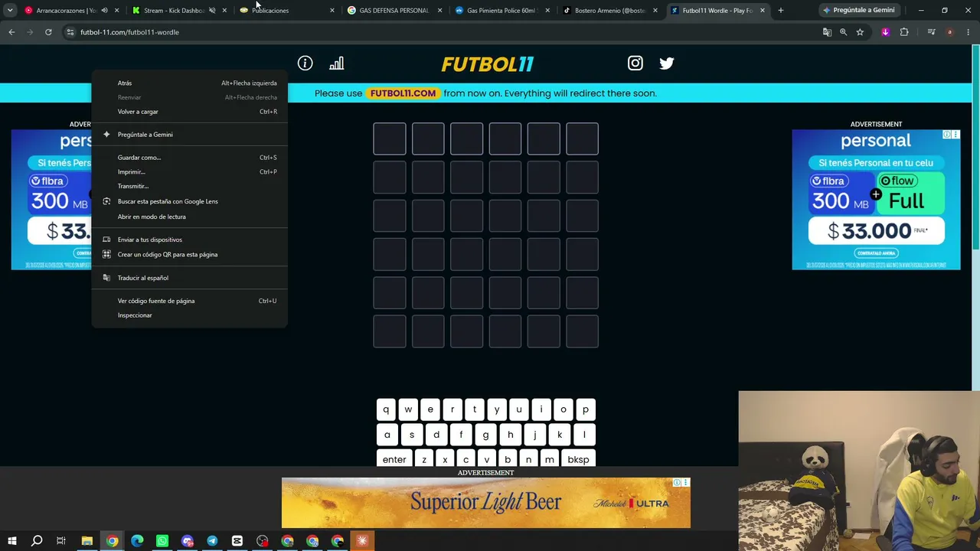The image size is (980, 551).
Task: Choose 'Enviar a tus dispositivos'
Action: pos(190,240)
